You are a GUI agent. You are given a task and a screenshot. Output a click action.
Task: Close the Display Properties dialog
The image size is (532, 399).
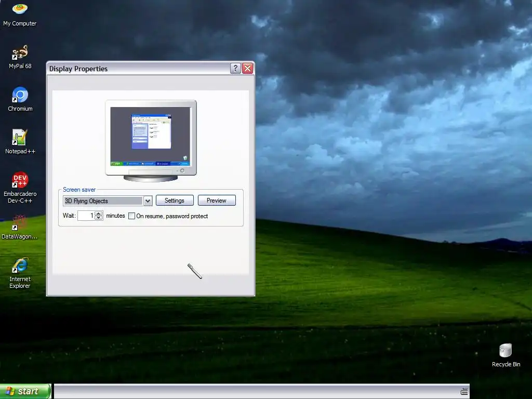tap(248, 68)
